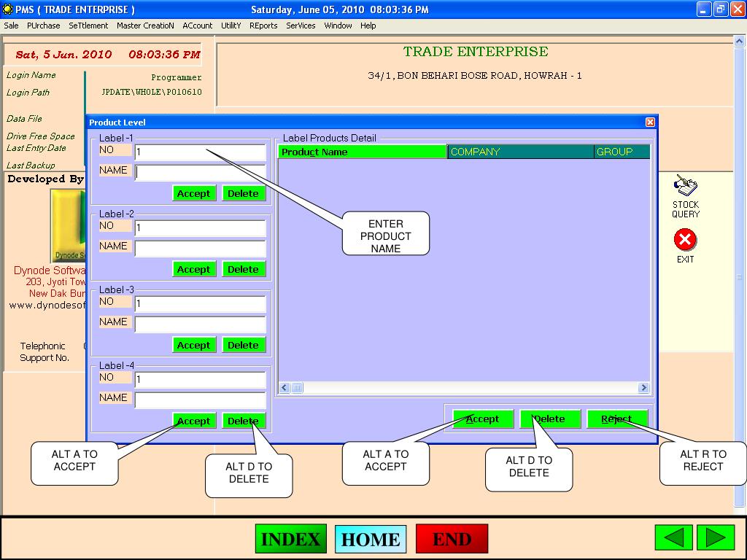
Task: Click Accept under Label-1
Action: 194,193
